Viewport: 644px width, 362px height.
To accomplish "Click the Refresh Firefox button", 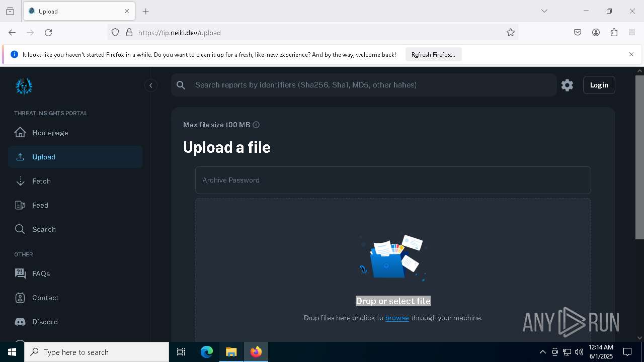I will [433, 55].
